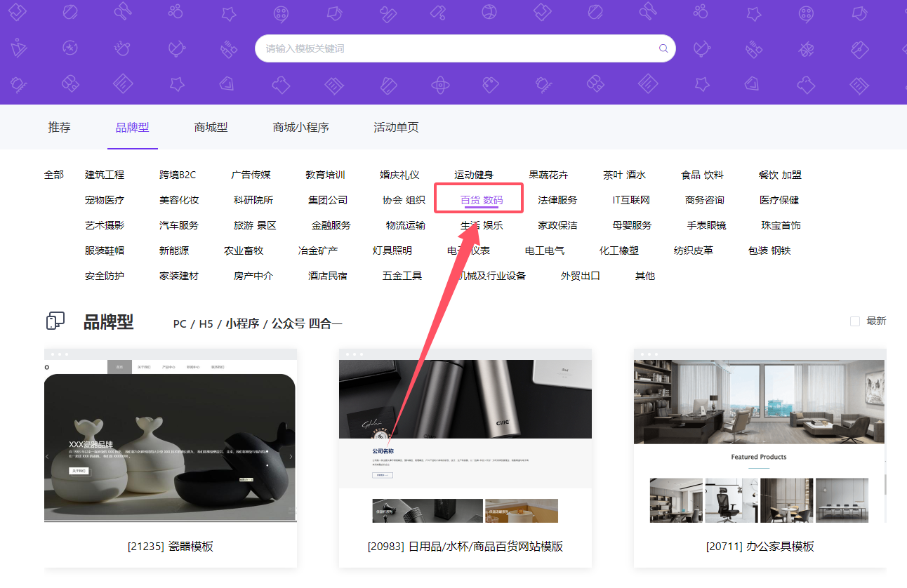Choose the 食品 饮料 category
Viewport: 907px width, 588px height.
(x=702, y=175)
